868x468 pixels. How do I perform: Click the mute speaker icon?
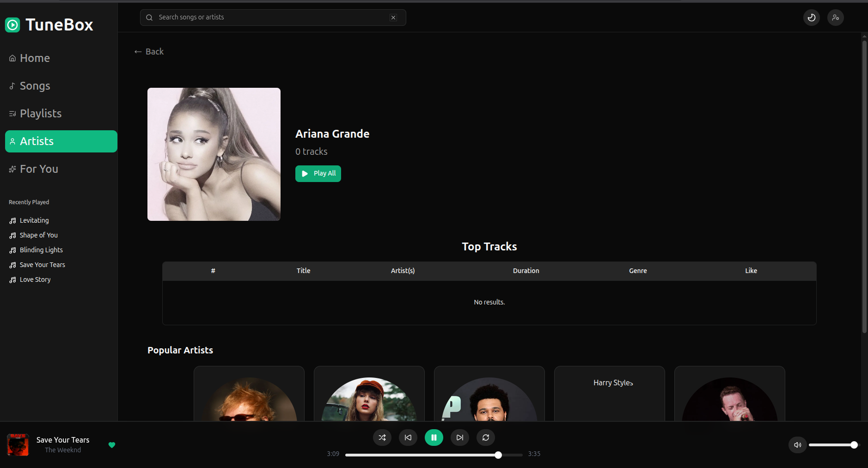pos(797,444)
